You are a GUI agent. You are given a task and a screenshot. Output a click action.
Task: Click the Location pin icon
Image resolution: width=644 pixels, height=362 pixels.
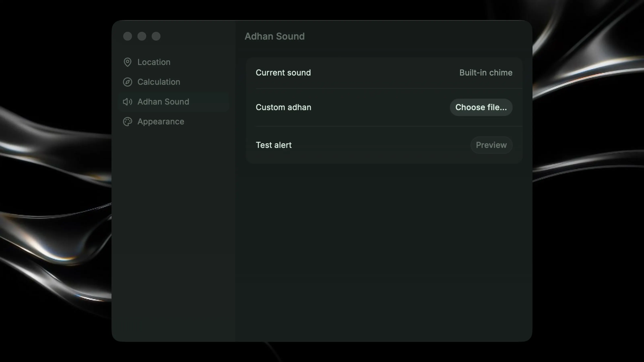[128, 62]
